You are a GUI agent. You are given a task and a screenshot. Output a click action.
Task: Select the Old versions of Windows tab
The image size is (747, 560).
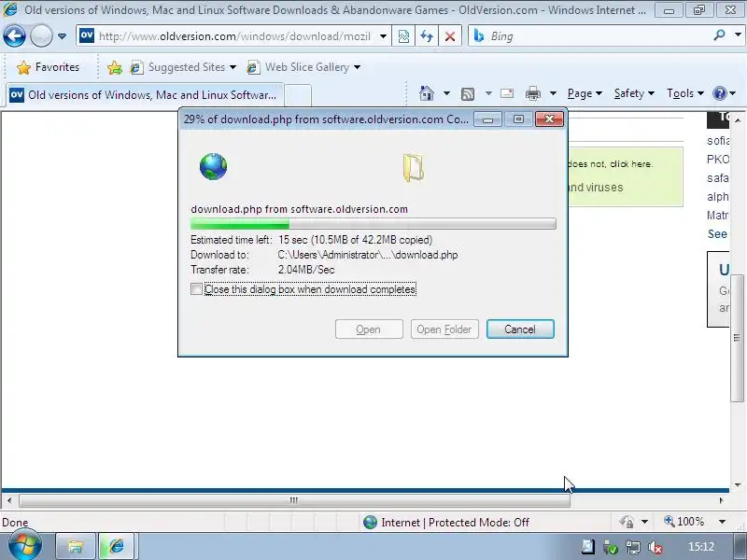pyautogui.click(x=145, y=95)
